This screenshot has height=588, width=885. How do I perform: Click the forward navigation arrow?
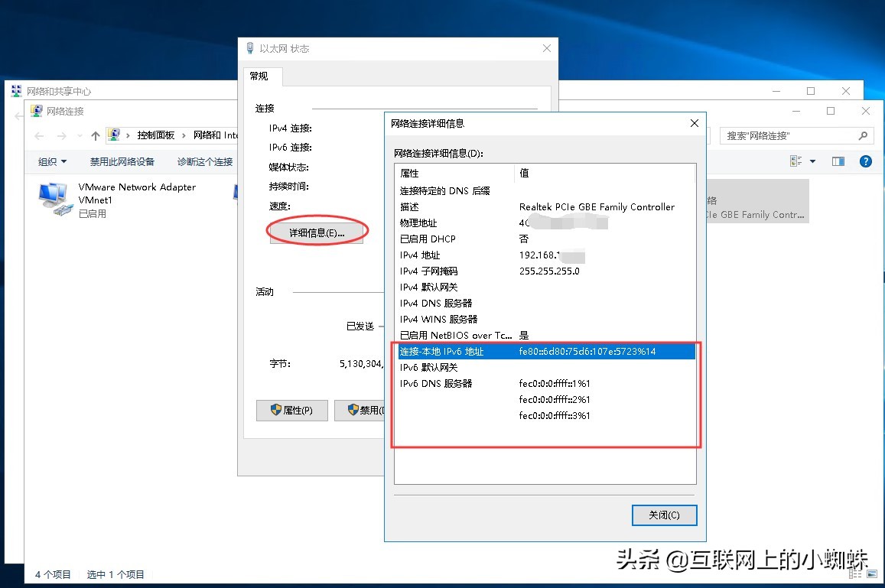[60, 135]
